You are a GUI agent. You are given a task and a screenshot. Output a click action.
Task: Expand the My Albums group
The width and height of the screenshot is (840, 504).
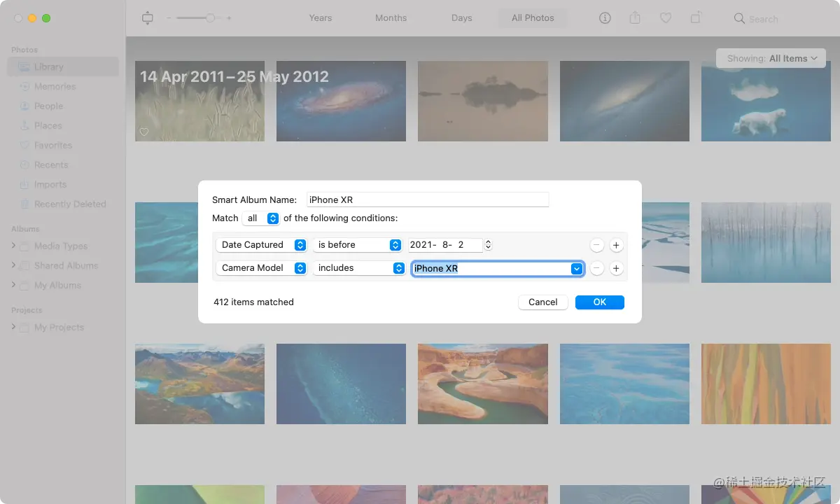(x=14, y=286)
